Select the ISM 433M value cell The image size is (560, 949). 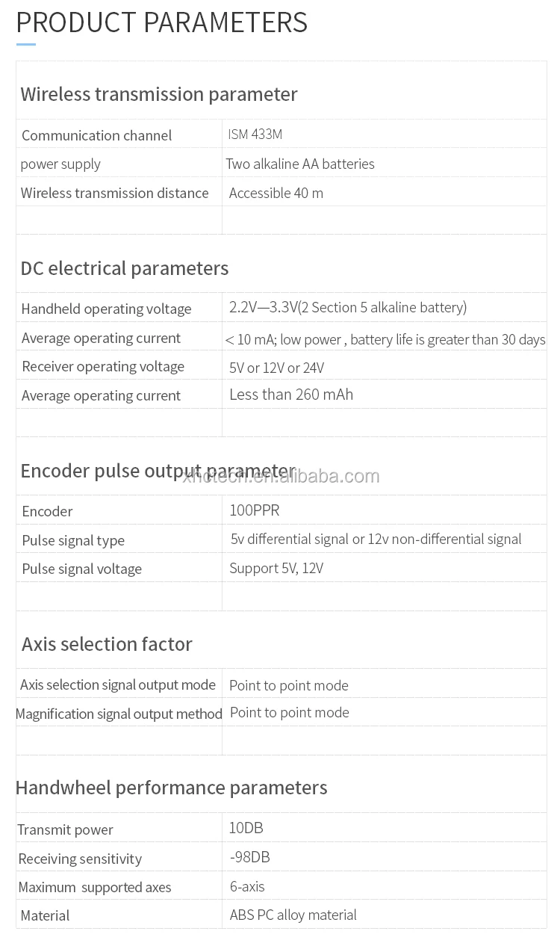point(255,135)
